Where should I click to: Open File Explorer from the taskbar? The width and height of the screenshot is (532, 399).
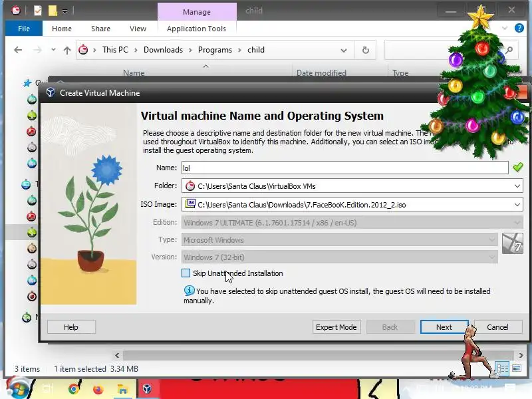(x=122, y=389)
